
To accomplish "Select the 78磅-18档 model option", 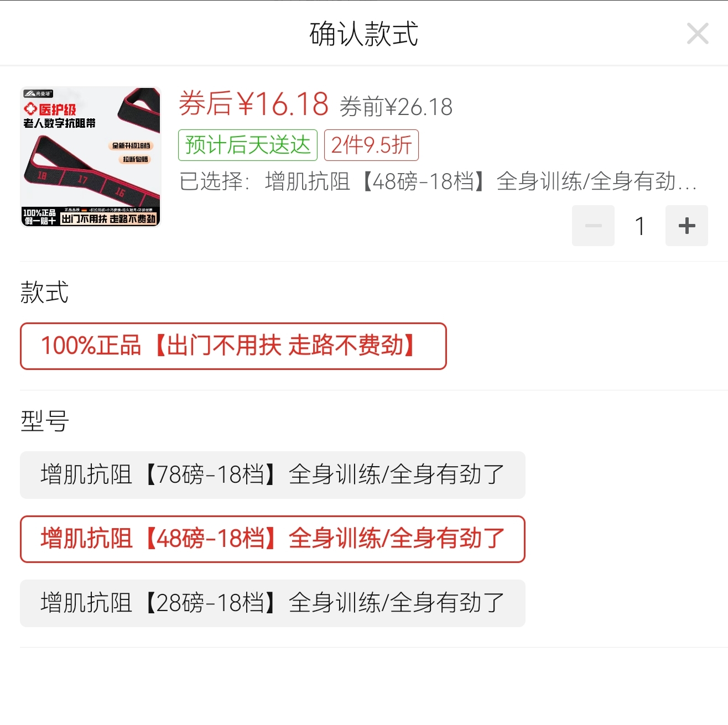I will click(273, 475).
